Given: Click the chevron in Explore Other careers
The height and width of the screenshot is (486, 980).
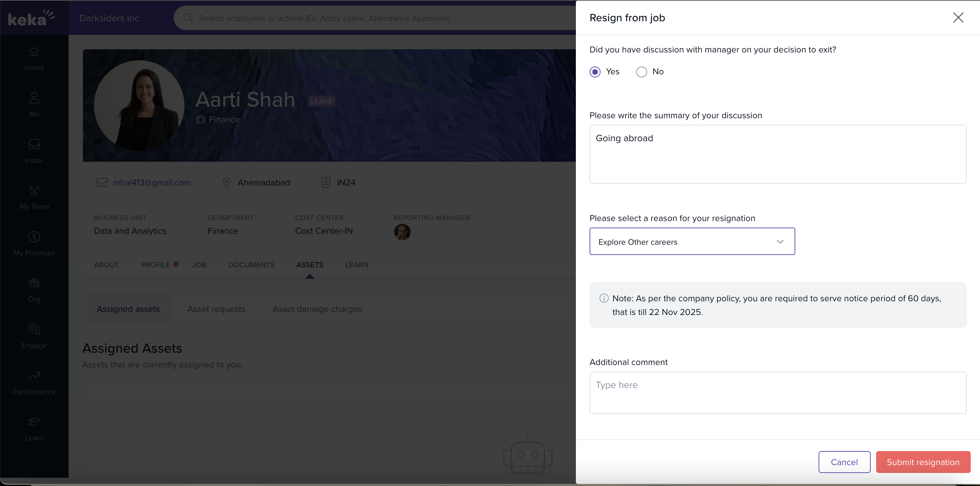Looking at the screenshot, I should coord(780,242).
